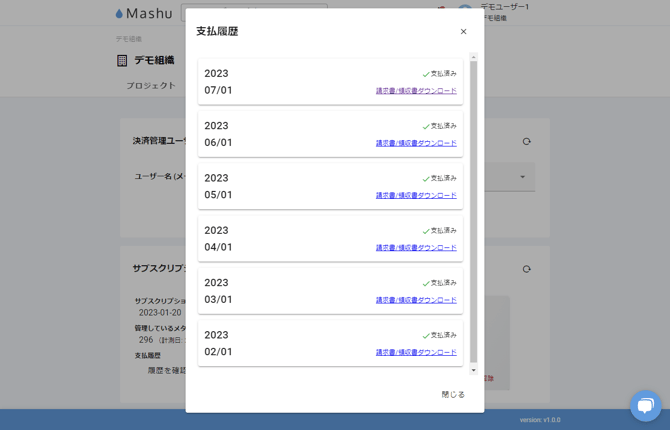Switch to the プロジェクト tab
This screenshot has width=670, height=430.
(151, 86)
